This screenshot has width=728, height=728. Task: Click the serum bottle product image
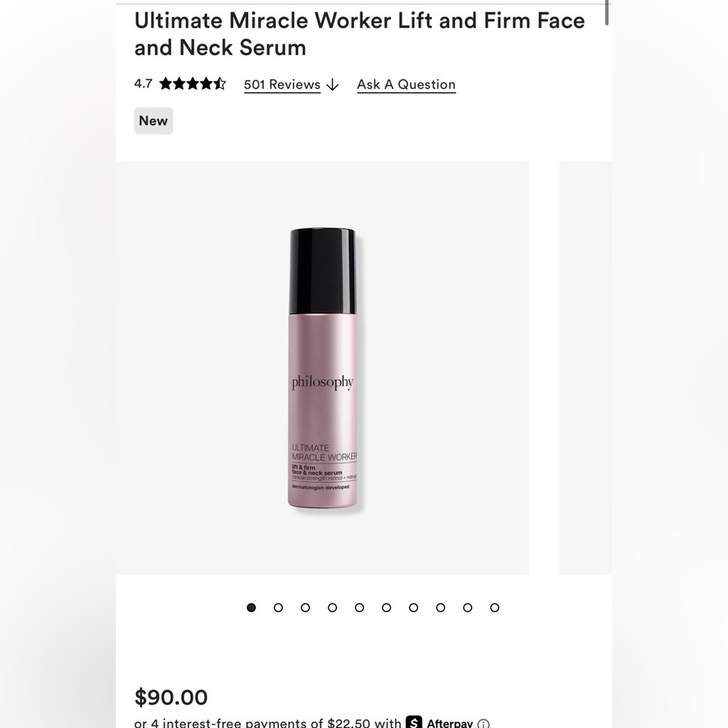[x=323, y=368]
